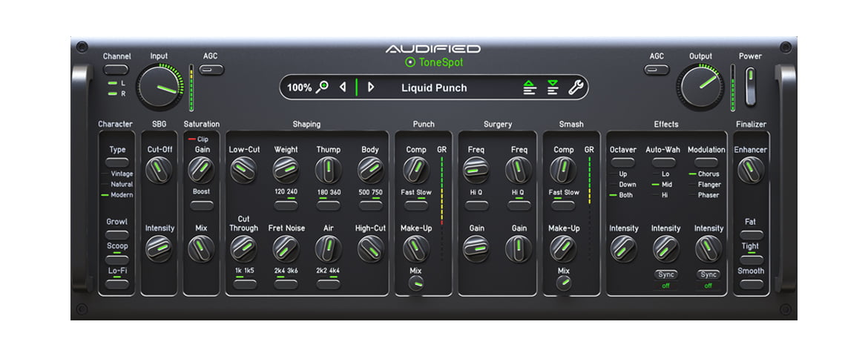This screenshot has height=356, width=868.
Task: Toggle the input AGC button
Action: pos(211,70)
